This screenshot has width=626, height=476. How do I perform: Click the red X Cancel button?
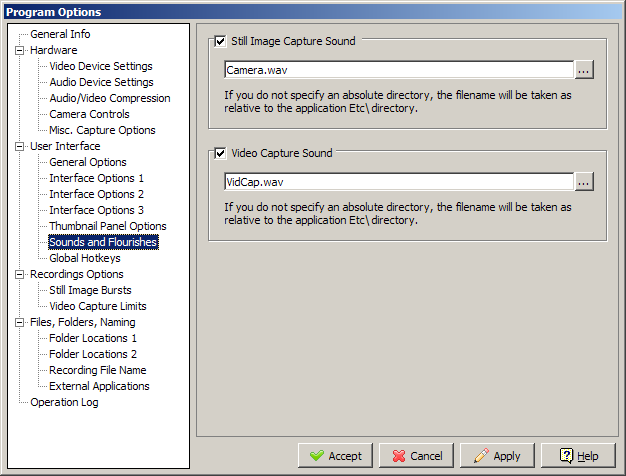click(x=416, y=455)
